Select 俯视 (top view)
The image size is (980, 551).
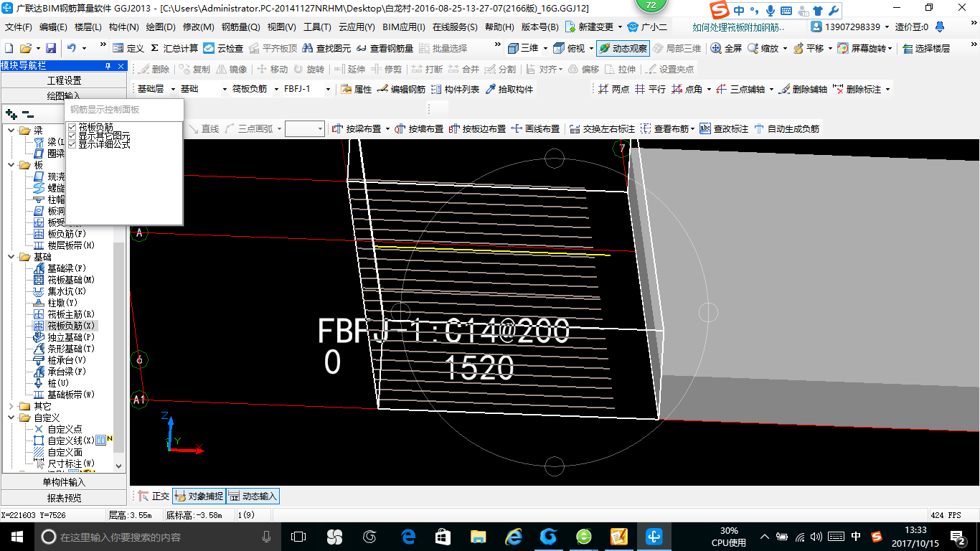(x=570, y=48)
